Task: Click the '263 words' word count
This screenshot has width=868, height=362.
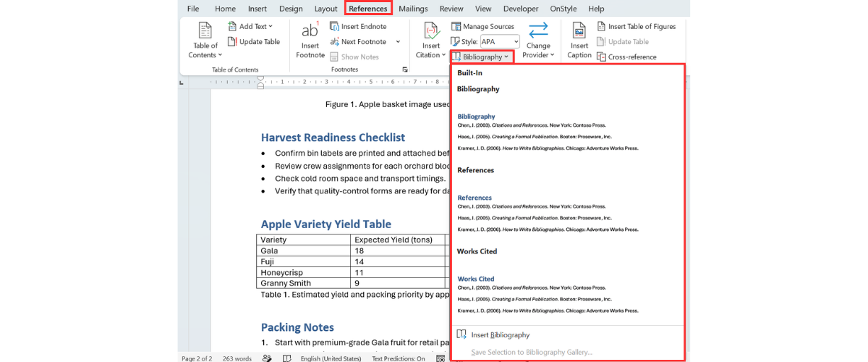Action: 237,358
